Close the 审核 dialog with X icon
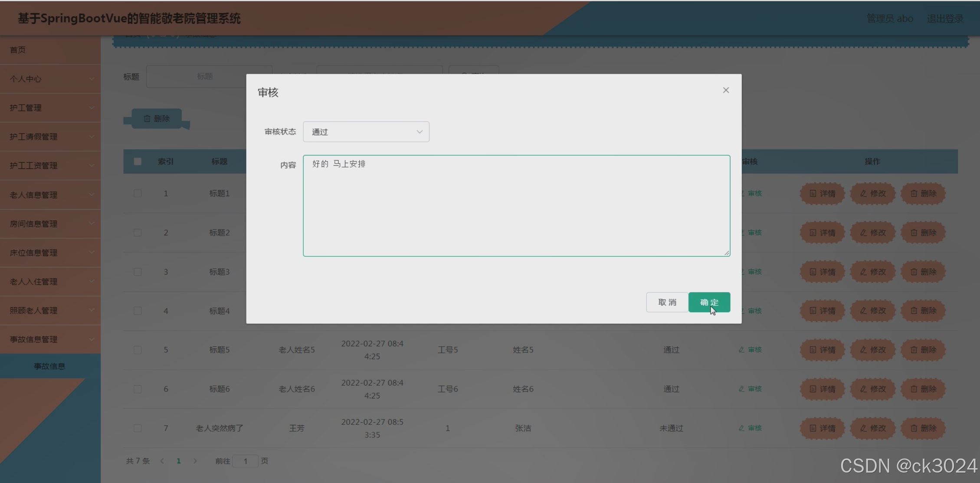The image size is (980, 483). 726,90
